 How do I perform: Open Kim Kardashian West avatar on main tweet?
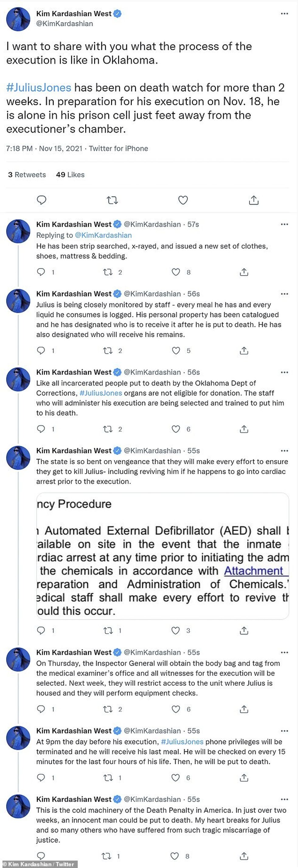[18, 19]
